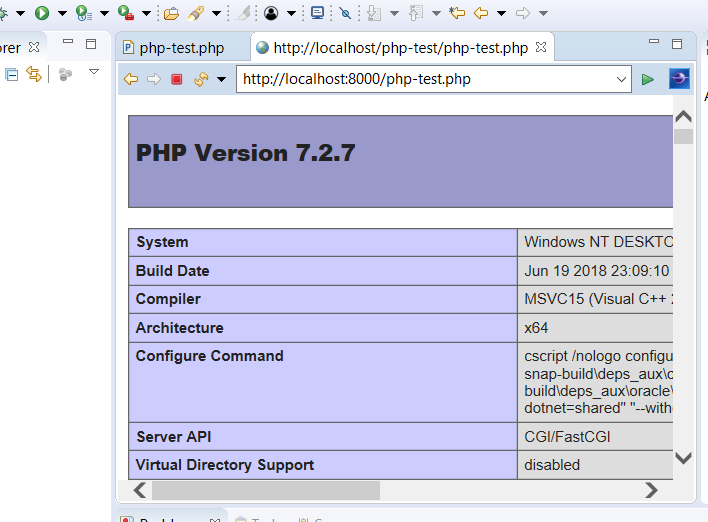Image resolution: width=708 pixels, height=522 pixels.
Task: Expand the External Tools dropdown arrow
Action: pyautogui.click(x=146, y=13)
